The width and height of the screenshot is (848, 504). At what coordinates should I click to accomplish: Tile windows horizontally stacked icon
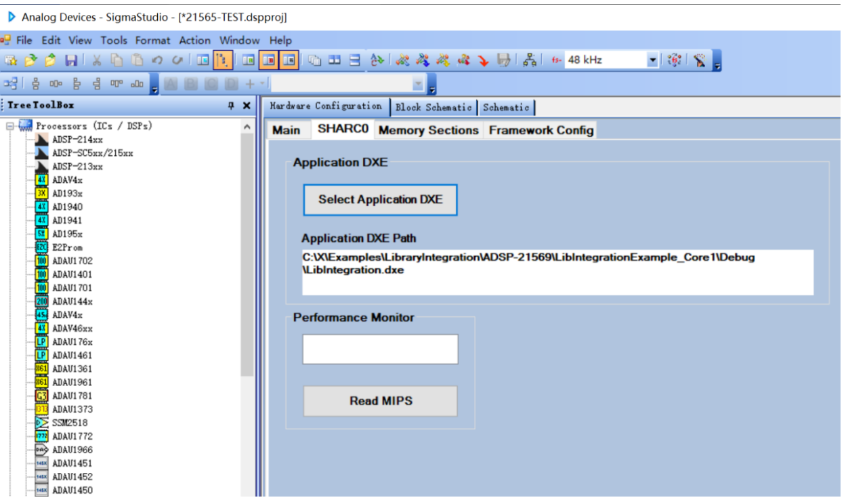click(354, 60)
